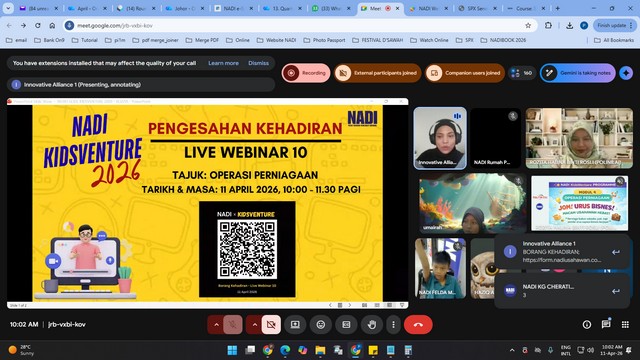Screen dimensions: 640x360
Task: Open meeting details info icon
Action: click(x=587, y=324)
